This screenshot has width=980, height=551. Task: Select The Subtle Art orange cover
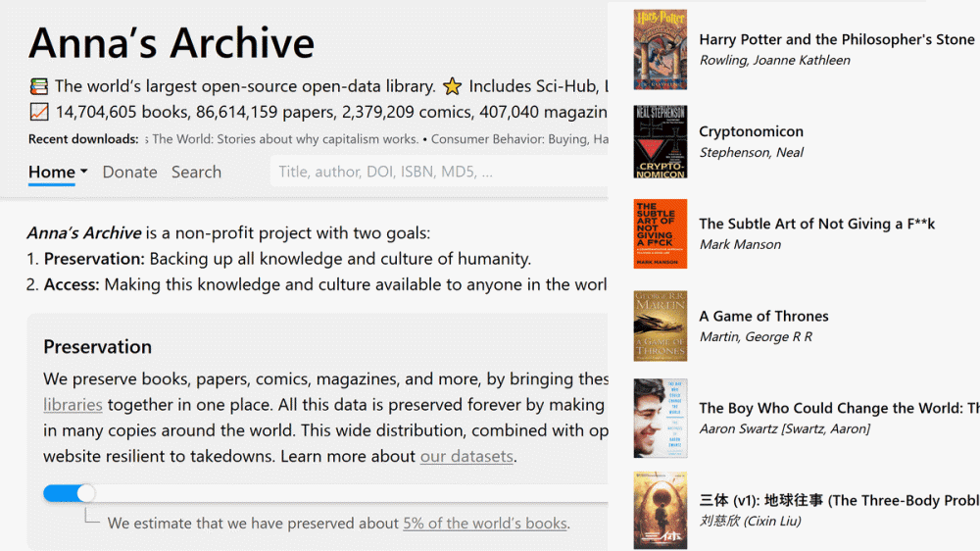coord(660,234)
